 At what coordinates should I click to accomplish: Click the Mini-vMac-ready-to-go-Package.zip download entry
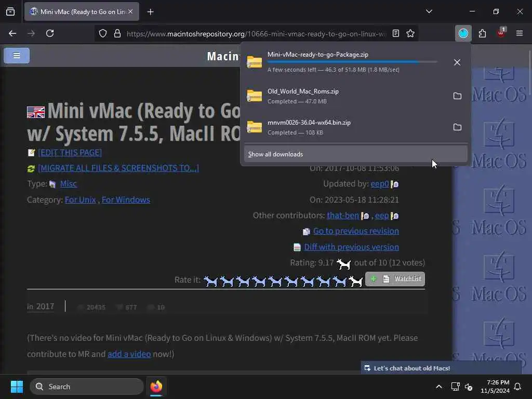pyautogui.click(x=345, y=62)
